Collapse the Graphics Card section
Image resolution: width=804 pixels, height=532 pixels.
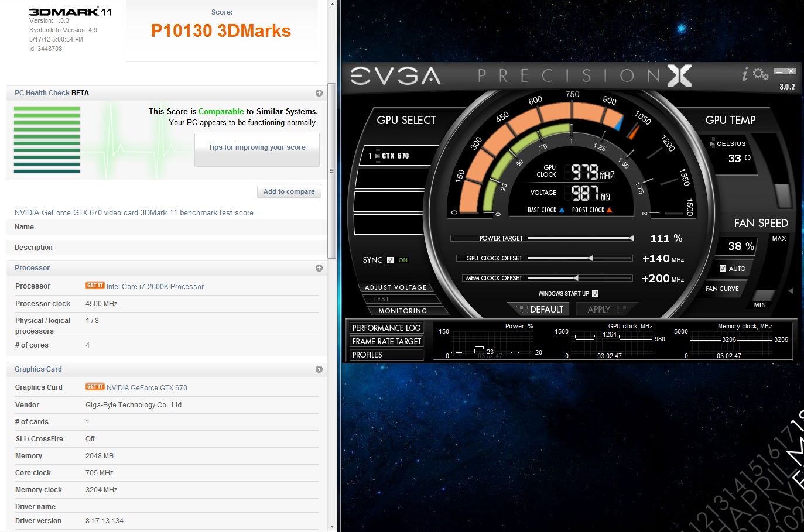click(x=319, y=369)
